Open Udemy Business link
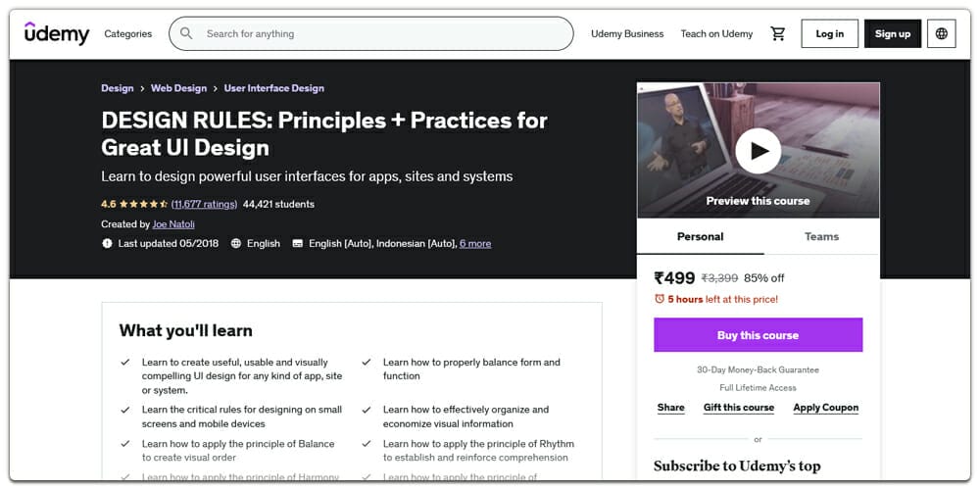 click(627, 33)
